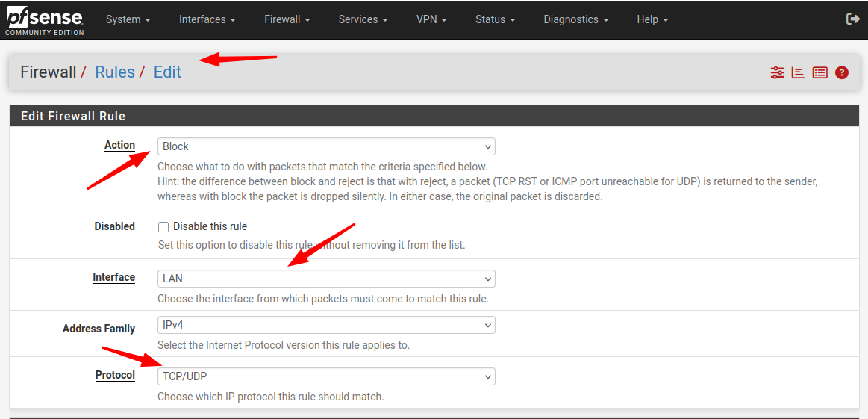This screenshot has height=419, width=868.
Task: Open the VPN menu
Action: (x=431, y=19)
